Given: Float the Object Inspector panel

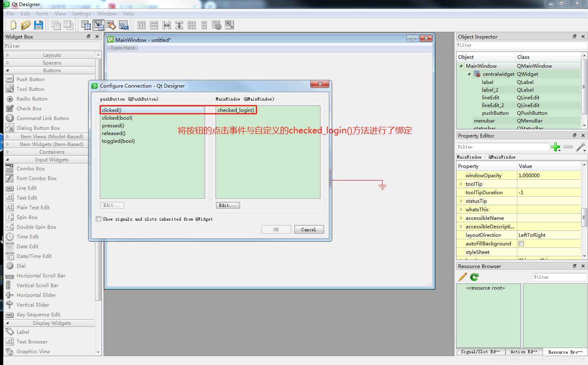Looking at the screenshot, I should click(x=575, y=36).
